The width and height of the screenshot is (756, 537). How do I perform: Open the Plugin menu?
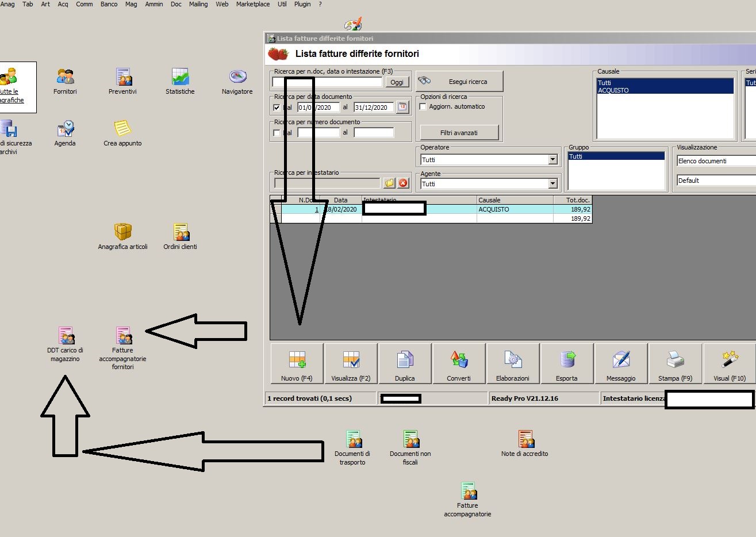(x=302, y=4)
